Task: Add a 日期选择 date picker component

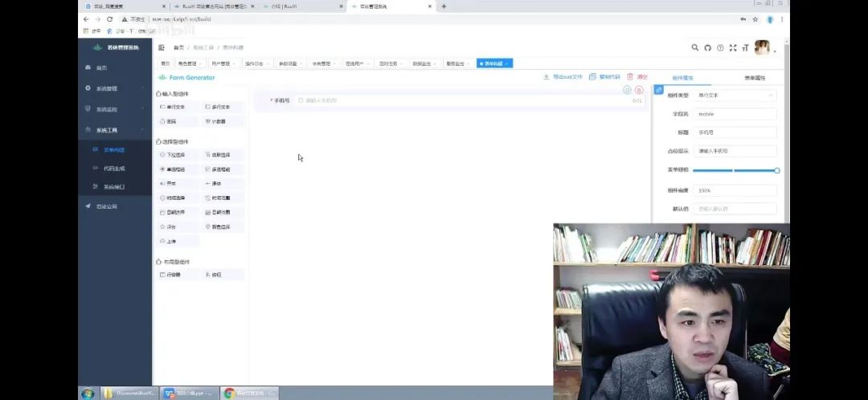Action: (x=177, y=212)
